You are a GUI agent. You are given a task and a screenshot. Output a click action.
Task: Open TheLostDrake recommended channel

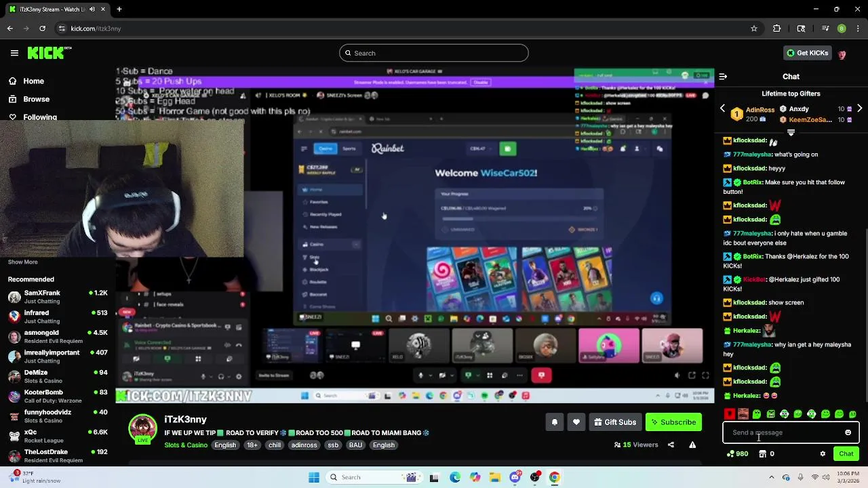point(58,455)
